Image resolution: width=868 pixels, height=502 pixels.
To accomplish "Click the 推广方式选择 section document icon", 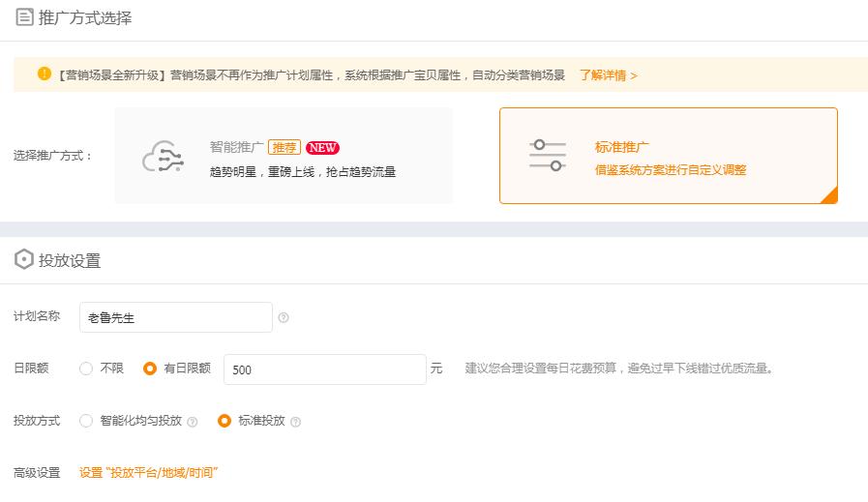I will click(x=24, y=17).
